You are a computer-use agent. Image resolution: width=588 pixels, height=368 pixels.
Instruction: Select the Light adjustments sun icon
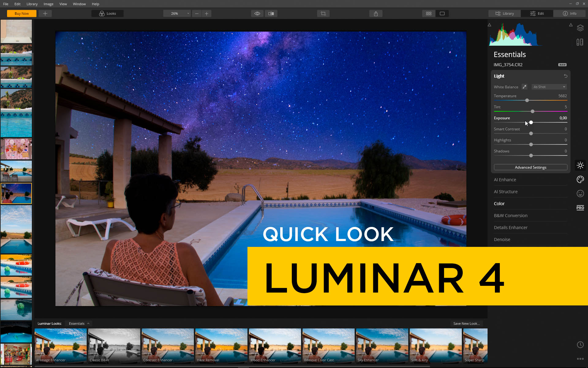pyautogui.click(x=580, y=165)
